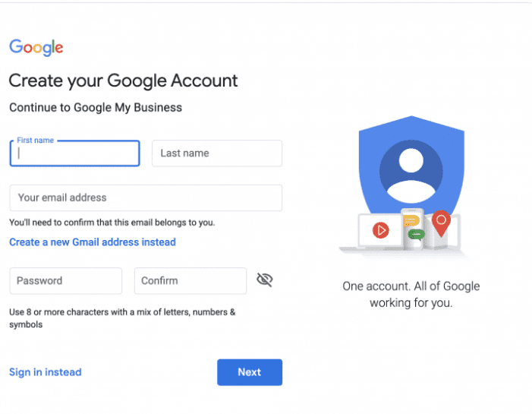Click the password requirements hint text
The height and width of the screenshot is (414, 532).
[122, 318]
